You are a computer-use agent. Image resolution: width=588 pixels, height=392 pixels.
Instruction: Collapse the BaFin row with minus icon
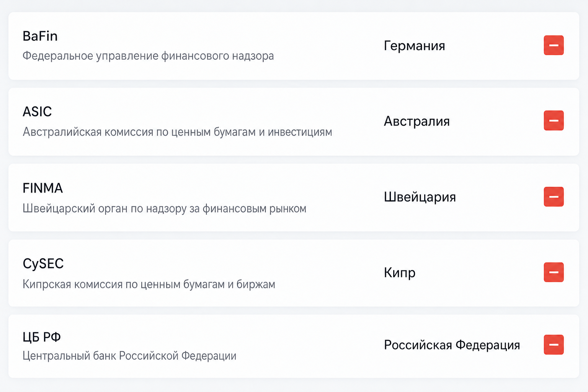tap(554, 45)
